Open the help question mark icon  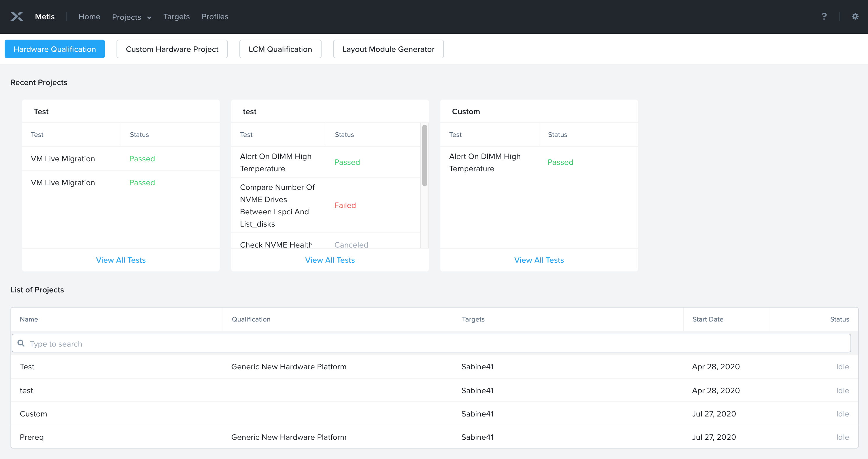(x=824, y=16)
